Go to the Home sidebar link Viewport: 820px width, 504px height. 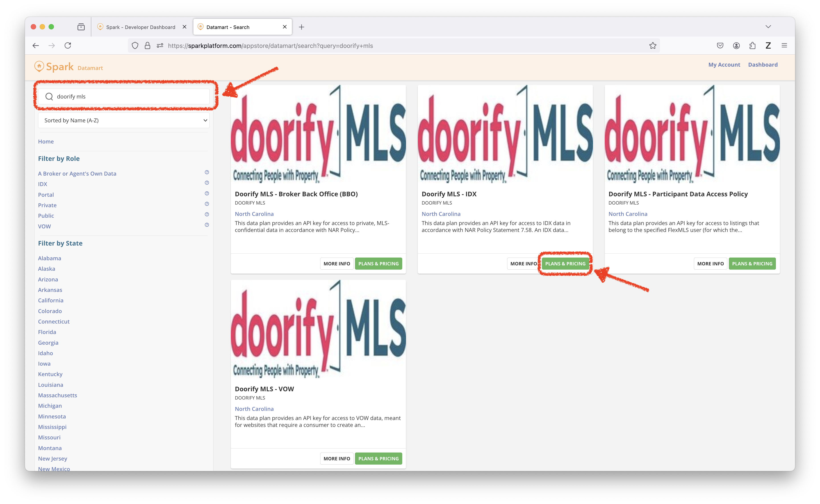[46, 142]
